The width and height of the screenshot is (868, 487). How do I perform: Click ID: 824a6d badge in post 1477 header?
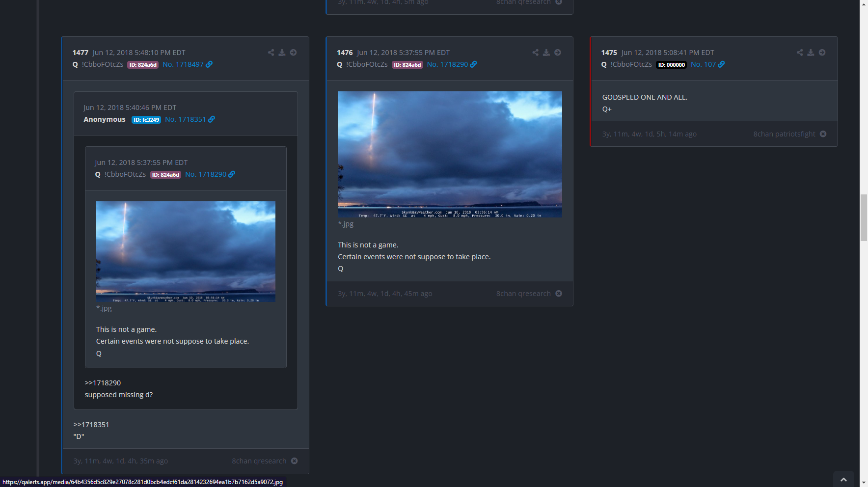pos(143,65)
